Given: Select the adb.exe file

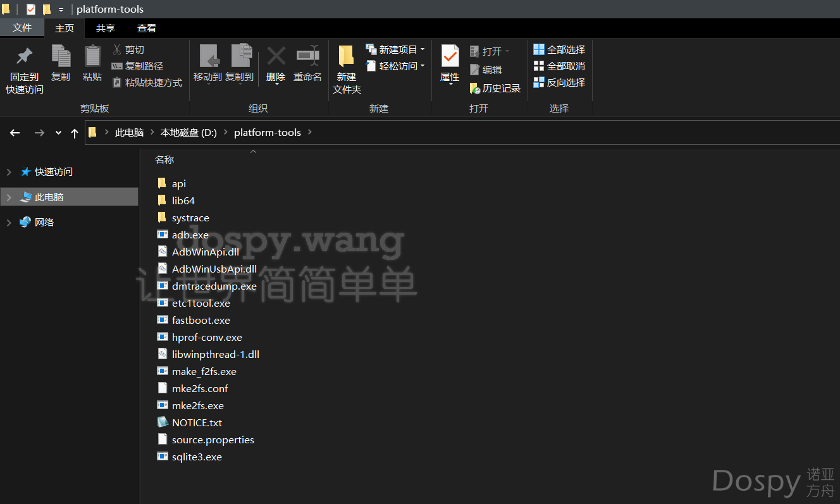Looking at the screenshot, I should point(190,235).
